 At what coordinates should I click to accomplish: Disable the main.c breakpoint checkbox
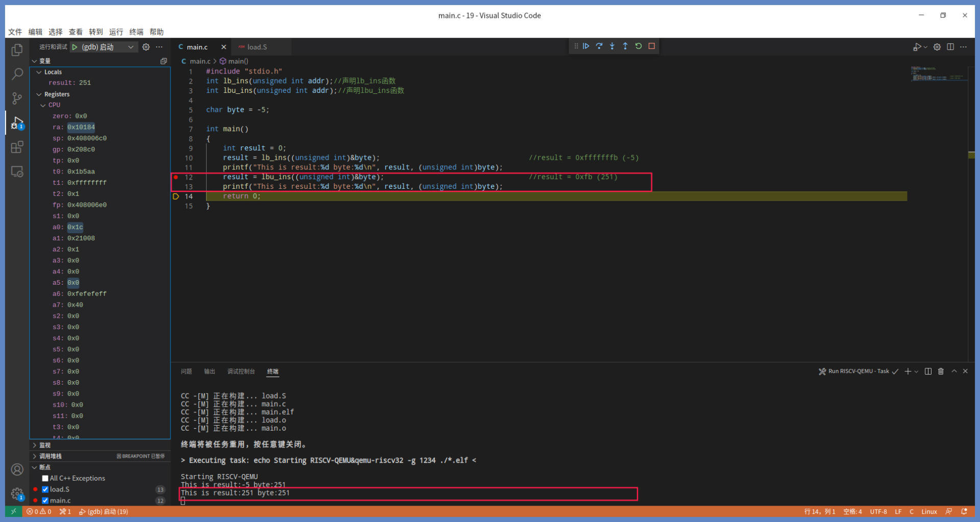tap(45, 501)
